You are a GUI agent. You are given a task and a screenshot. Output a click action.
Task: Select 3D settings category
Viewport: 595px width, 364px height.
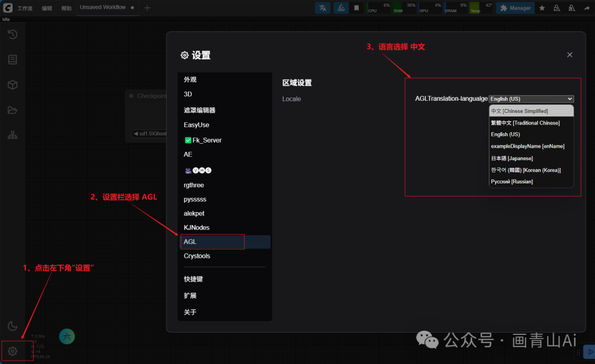pos(224,94)
